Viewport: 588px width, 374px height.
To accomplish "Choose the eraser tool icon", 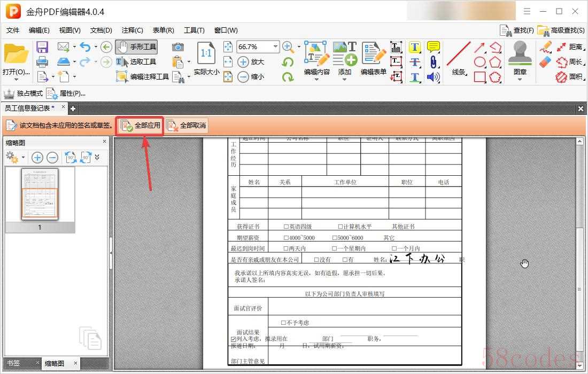I will click(x=545, y=62).
